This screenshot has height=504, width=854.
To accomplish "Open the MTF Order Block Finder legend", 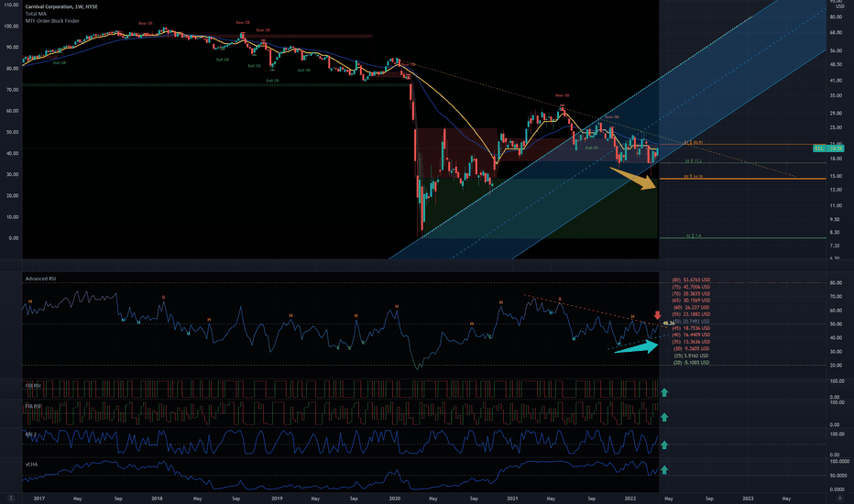I will [x=52, y=21].
